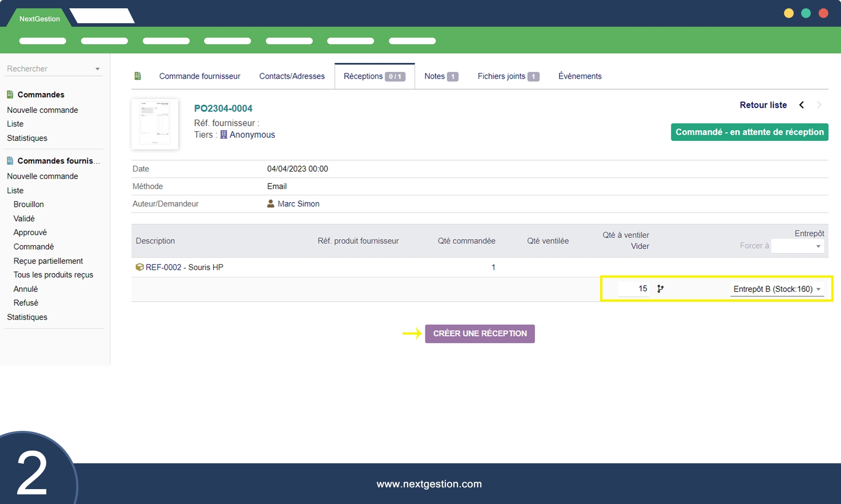Screen dimensions: 841x504
Task: Click the Commandes sidebar section icon
Action: point(10,95)
